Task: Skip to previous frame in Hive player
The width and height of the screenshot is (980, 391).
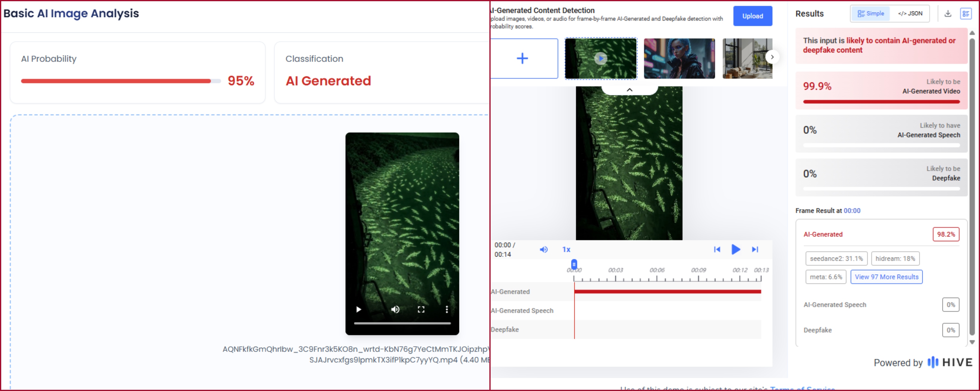Action: pyautogui.click(x=717, y=249)
